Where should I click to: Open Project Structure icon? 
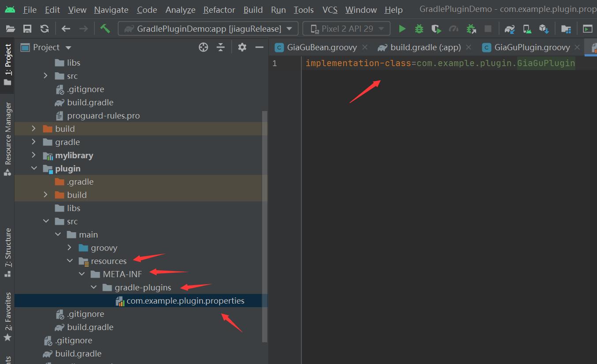(566, 29)
